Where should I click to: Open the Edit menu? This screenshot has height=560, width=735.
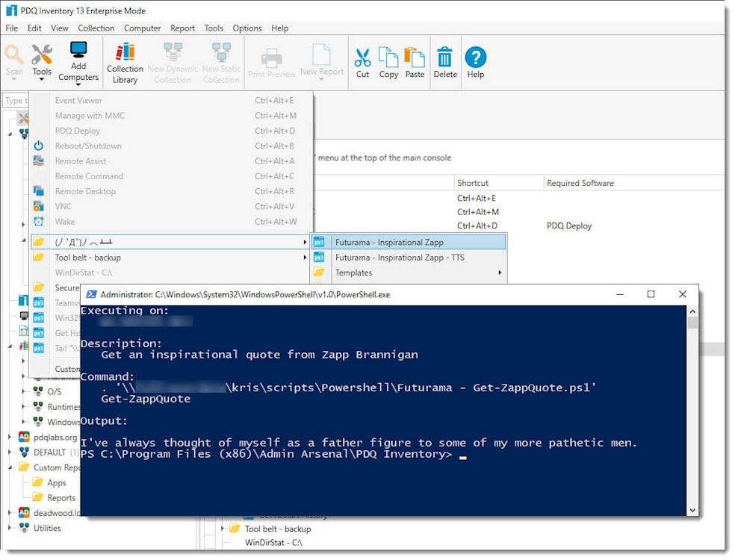[34, 28]
